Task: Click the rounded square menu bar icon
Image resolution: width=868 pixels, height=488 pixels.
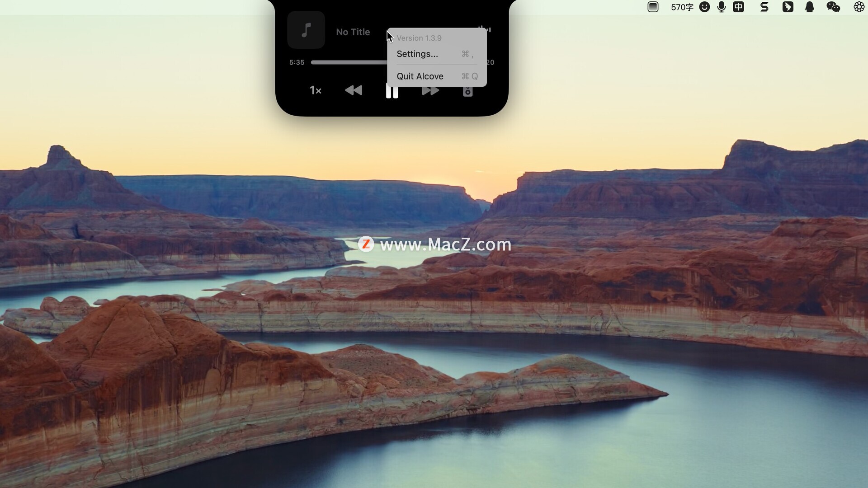Action: (x=653, y=7)
